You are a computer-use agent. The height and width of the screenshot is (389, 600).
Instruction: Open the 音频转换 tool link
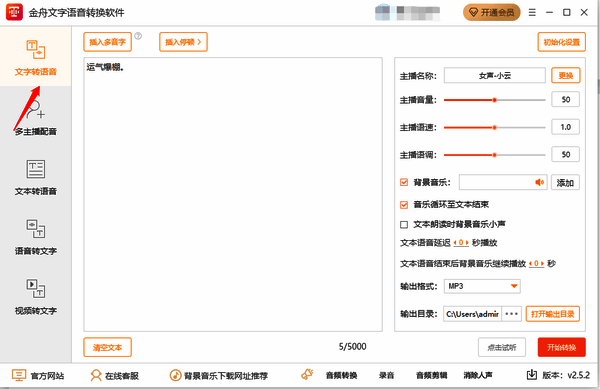tap(341, 376)
